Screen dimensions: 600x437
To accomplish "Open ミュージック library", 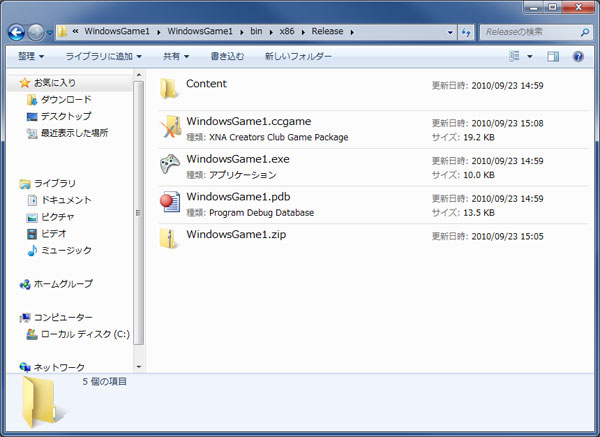I will [x=67, y=250].
